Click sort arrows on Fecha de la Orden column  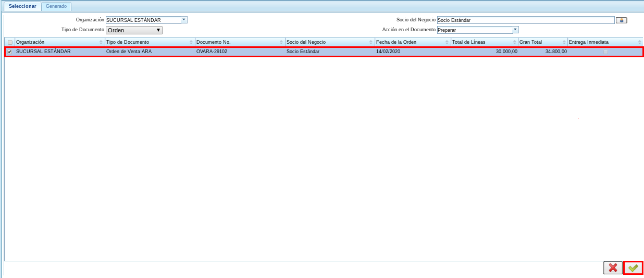[447, 42]
